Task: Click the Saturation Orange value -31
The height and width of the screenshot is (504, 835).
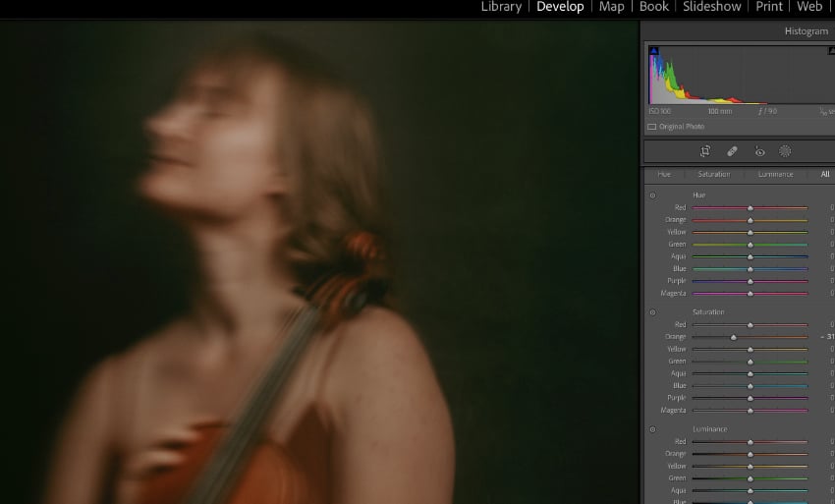Action: [x=827, y=337]
